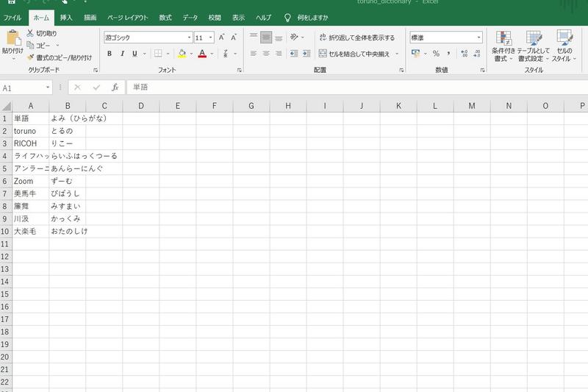
Task: Click the Format Painter (書式のコピー/貼り付け) brush icon
Action: click(x=30, y=57)
